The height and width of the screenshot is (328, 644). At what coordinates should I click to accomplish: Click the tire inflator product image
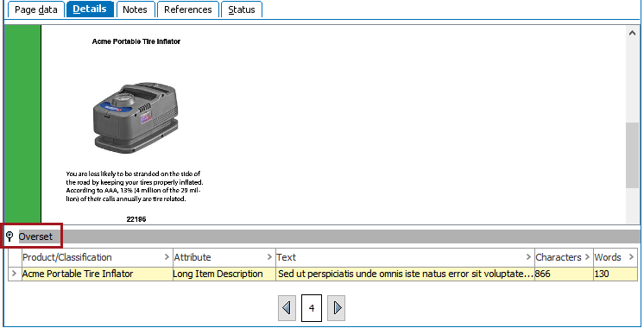point(136,117)
